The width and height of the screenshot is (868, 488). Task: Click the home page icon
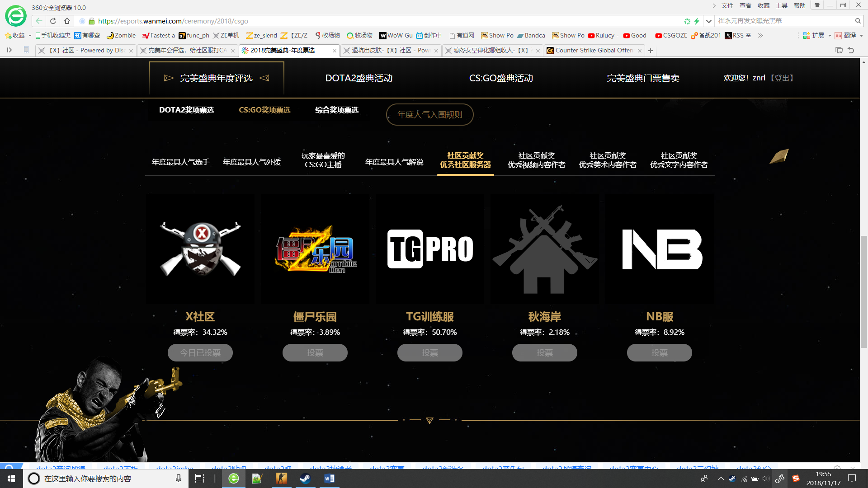point(67,21)
